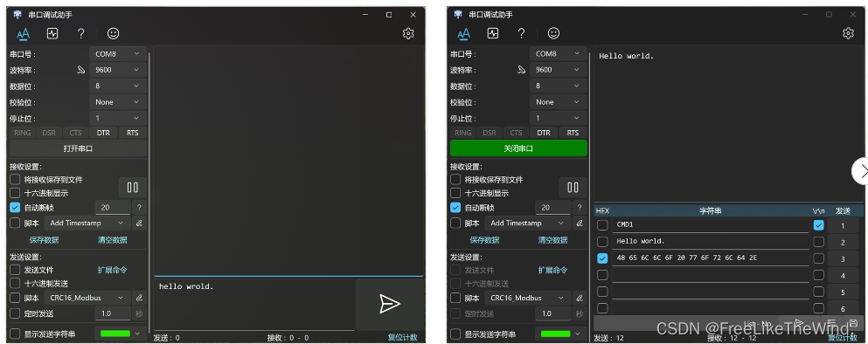Open 扩展命令 in left window

click(x=113, y=271)
